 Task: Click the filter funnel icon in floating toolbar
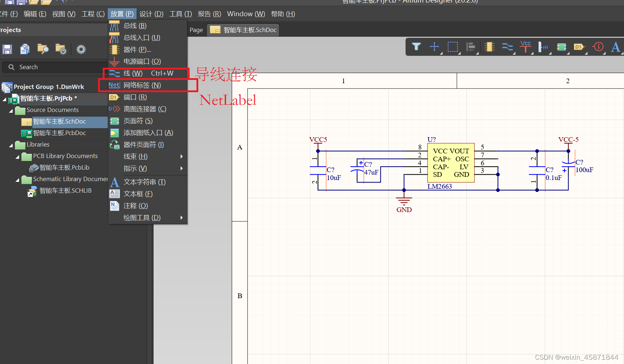coord(416,47)
